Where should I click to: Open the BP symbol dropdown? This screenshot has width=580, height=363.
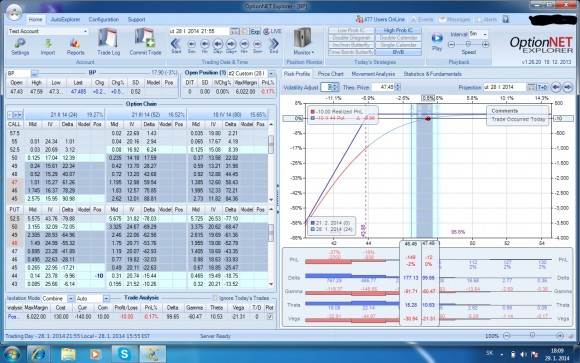[x=34, y=73]
